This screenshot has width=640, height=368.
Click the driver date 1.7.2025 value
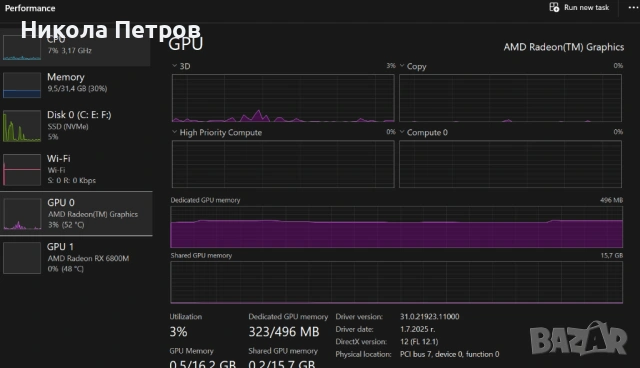click(418, 329)
